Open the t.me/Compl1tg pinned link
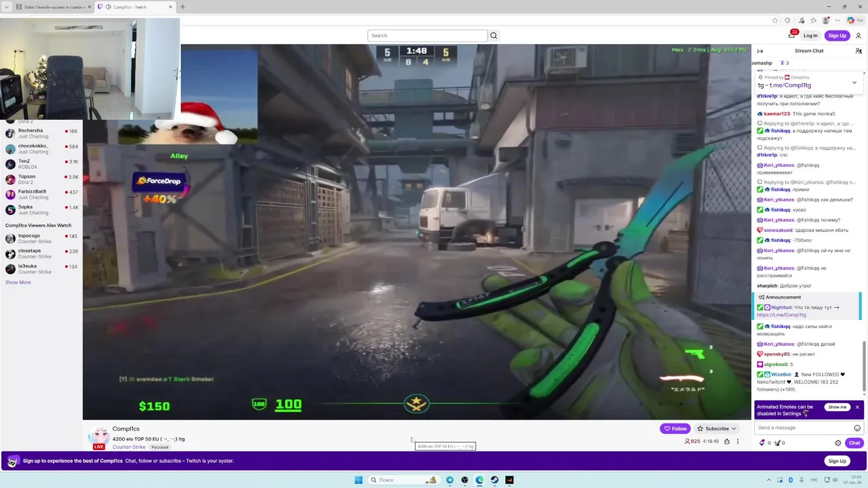The width and height of the screenshot is (868, 488). (x=790, y=85)
